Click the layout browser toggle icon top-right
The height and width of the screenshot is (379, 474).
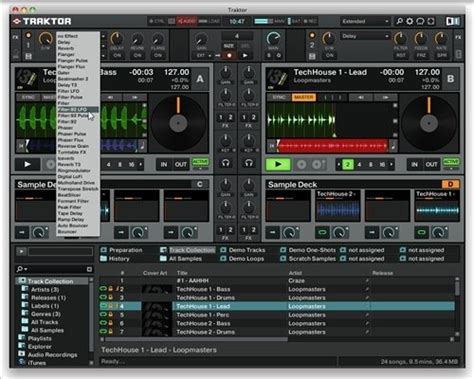click(453, 21)
